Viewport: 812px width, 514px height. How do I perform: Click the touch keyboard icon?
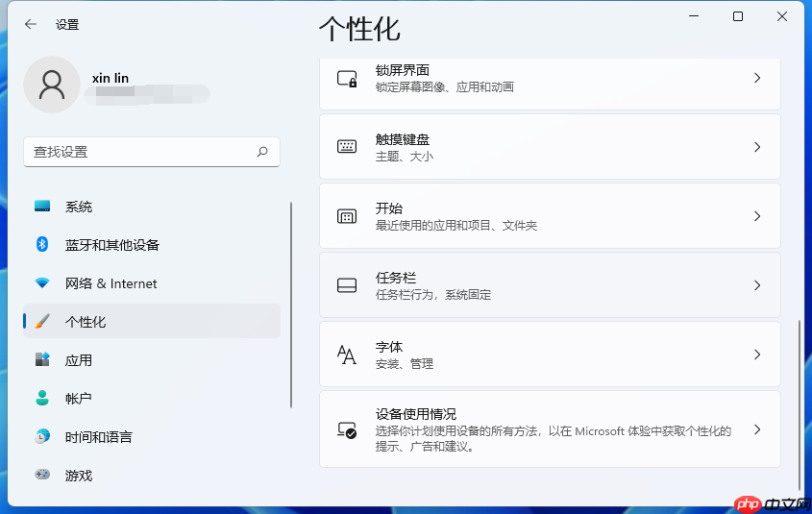(x=347, y=147)
